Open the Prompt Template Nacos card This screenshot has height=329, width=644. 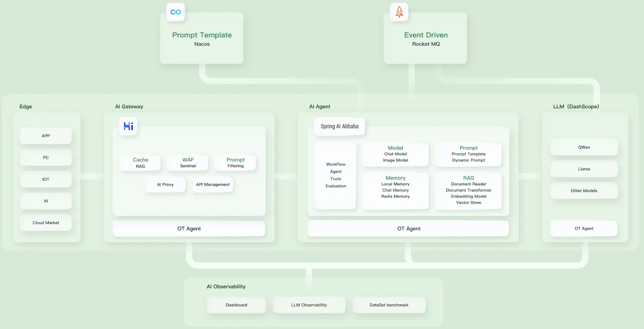(x=202, y=38)
